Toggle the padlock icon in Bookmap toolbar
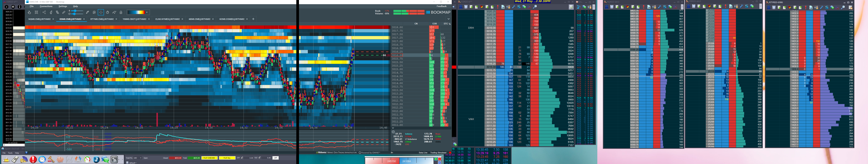The width and height of the screenshot is (868, 164). (121, 12)
